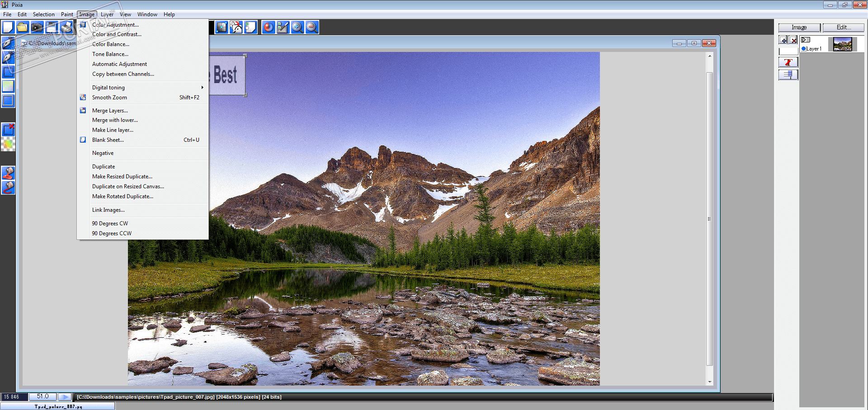The height and width of the screenshot is (410, 868).
Task: Choose Merge with lower... menu item
Action: tap(142, 120)
